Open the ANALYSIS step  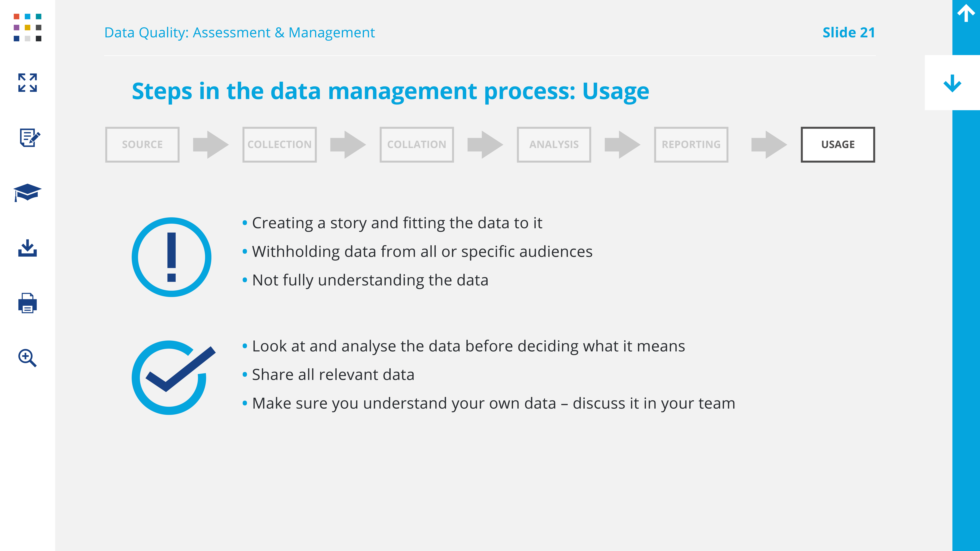(x=554, y=144)
